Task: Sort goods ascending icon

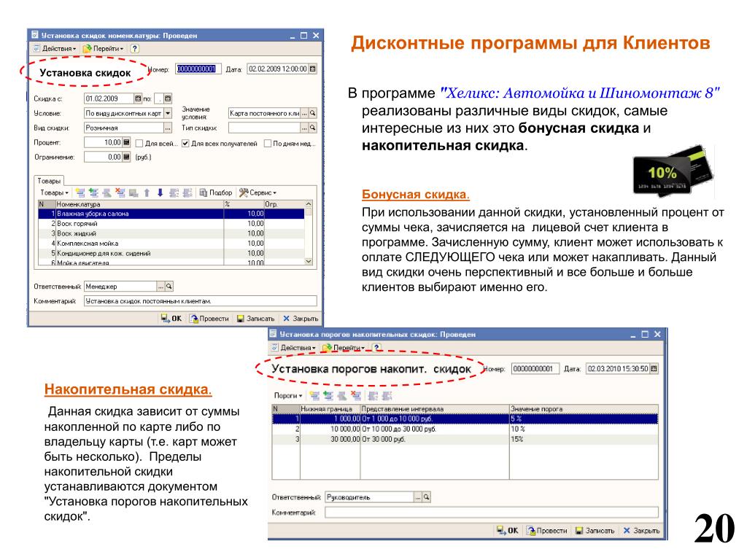Action: (x=174, y=192)
